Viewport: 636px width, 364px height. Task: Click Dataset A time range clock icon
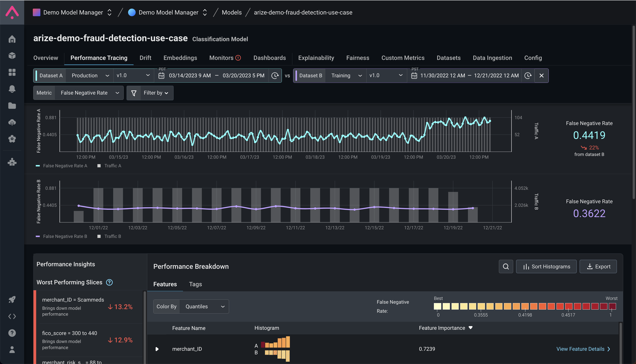pyautogui.click(x=275, y=75)
